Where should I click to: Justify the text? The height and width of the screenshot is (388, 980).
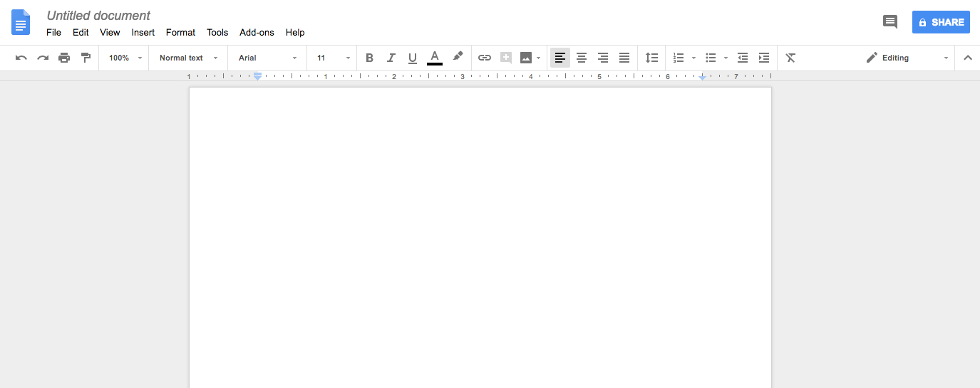(x=624, y=58)
